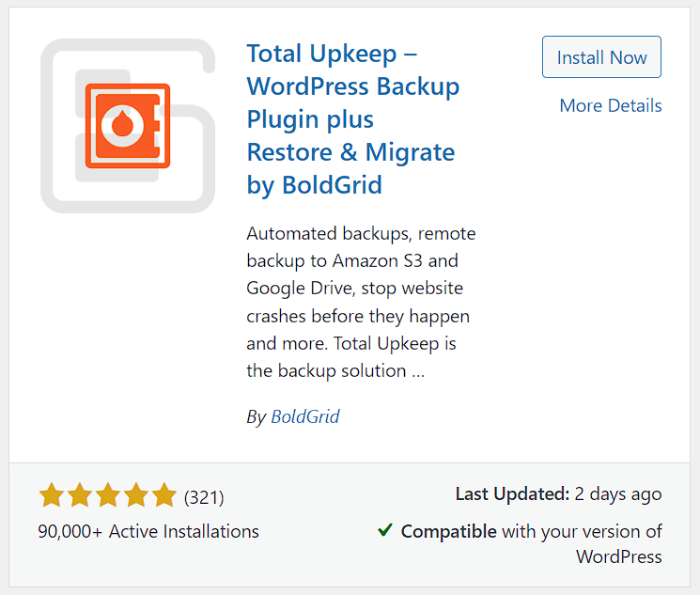Click the '2 days ago' update time
700x595 pixels.
(x=619, y=493)
